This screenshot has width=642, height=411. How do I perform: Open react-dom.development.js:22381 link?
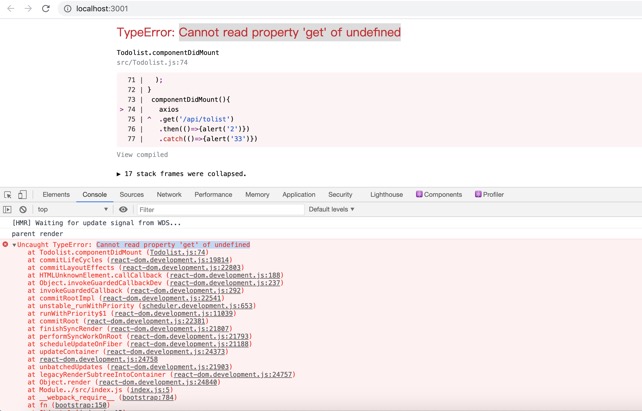(x=146, y=321)
